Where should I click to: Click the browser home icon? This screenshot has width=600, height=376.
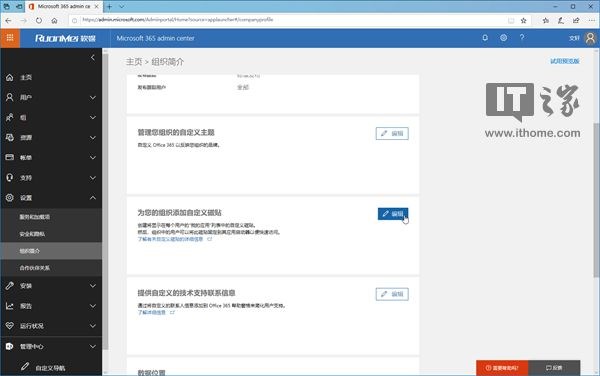point(54,20)
